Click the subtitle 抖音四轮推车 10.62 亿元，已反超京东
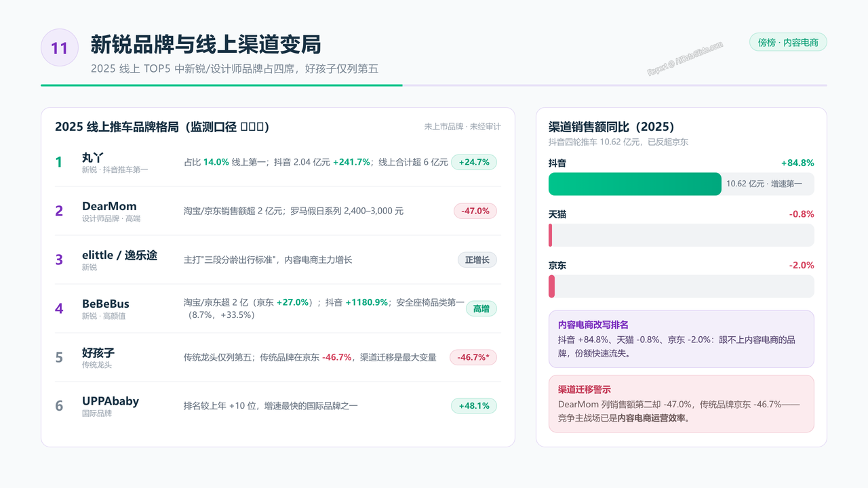This screenshot has width=868, height=488. coord(618,142)
